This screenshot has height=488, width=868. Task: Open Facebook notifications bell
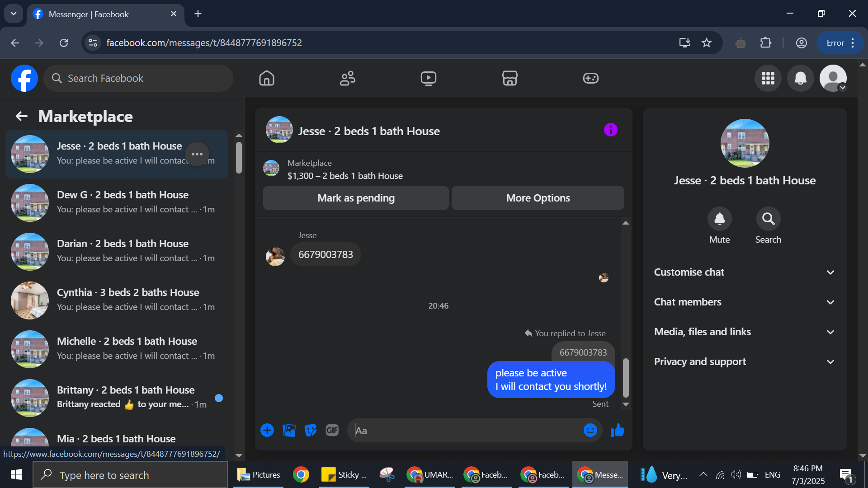click(800, 78)
